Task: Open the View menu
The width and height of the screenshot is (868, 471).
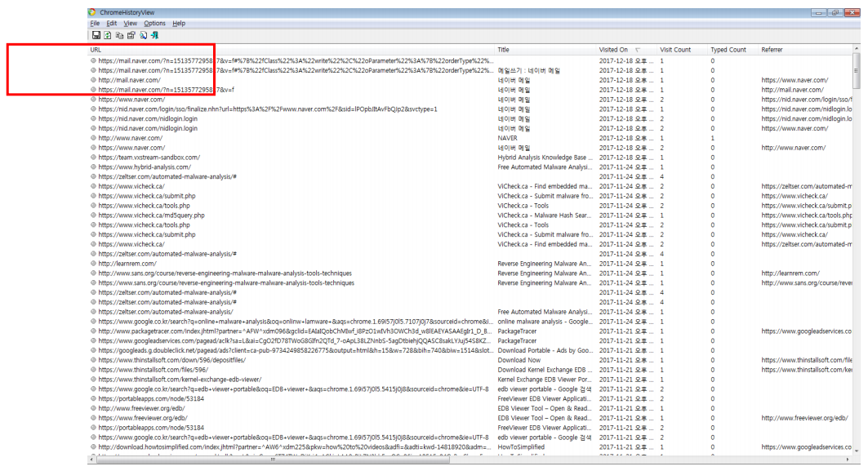Action: tap(130, 23)
